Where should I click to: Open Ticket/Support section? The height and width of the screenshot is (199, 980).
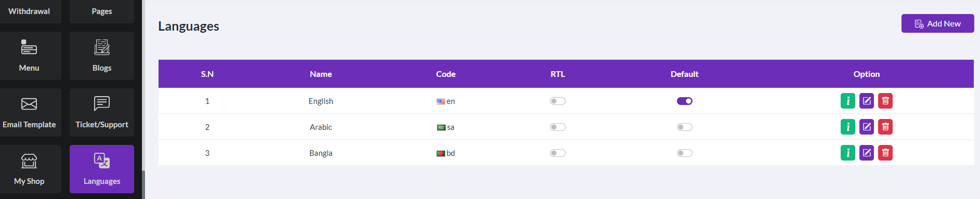point(102,112)
